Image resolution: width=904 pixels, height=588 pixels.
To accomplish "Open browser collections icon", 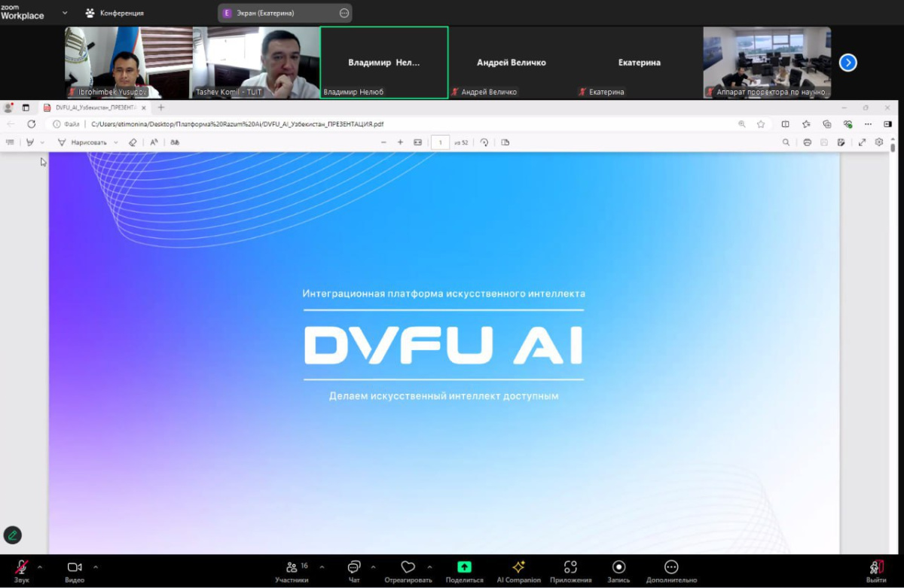I will pos(827,124).
